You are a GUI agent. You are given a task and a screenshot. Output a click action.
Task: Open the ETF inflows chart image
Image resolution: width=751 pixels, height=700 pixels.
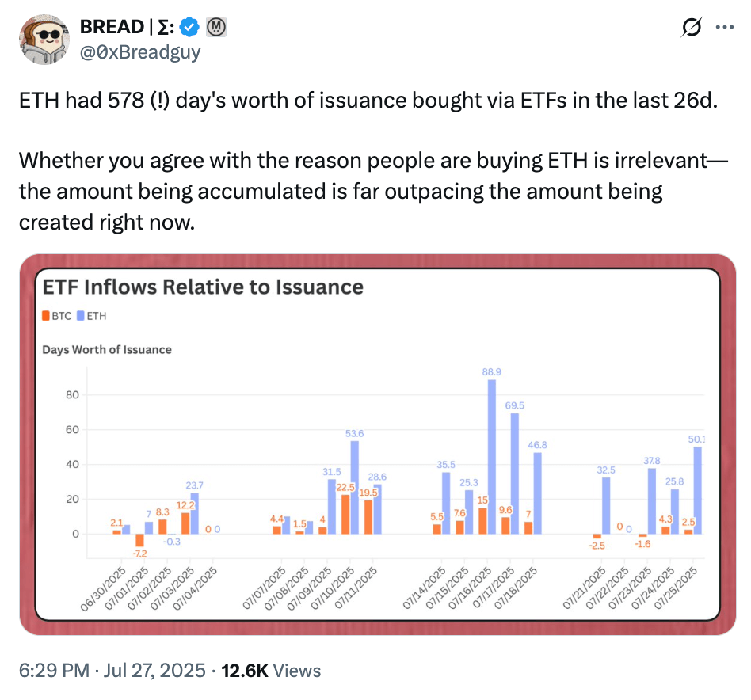coord(377,444)
